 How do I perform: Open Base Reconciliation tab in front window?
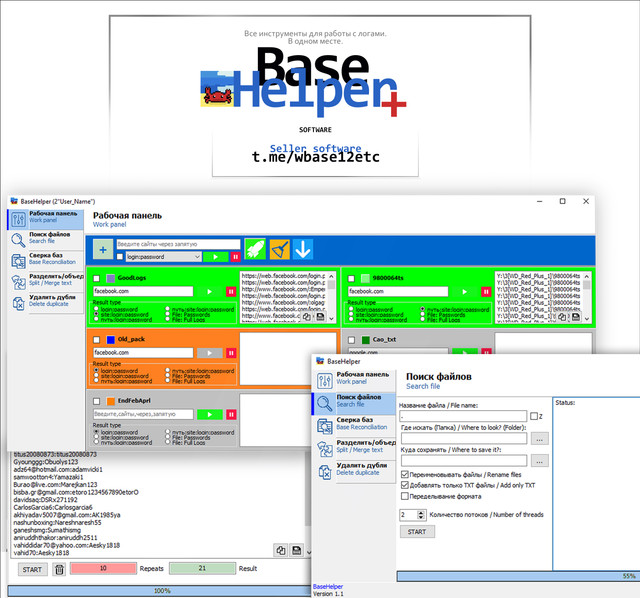click(354, 426)
